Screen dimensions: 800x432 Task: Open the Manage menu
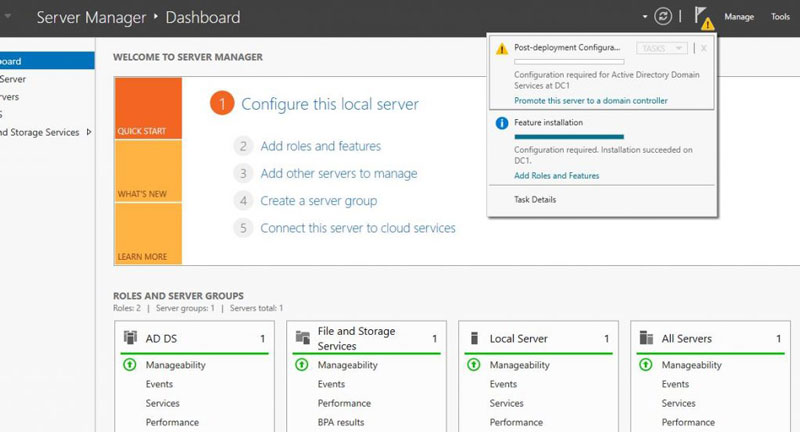739,17
